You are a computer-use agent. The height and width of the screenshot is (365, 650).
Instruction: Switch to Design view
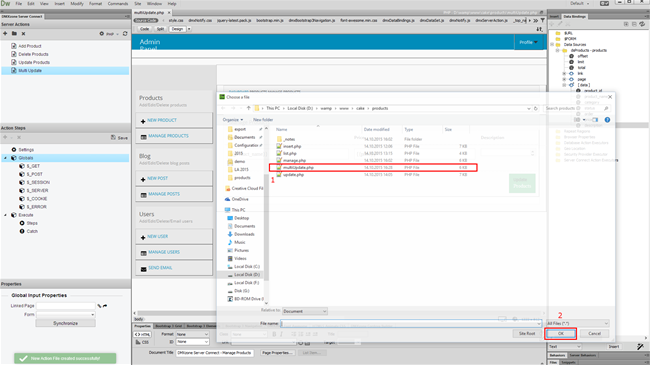[177, 29]
